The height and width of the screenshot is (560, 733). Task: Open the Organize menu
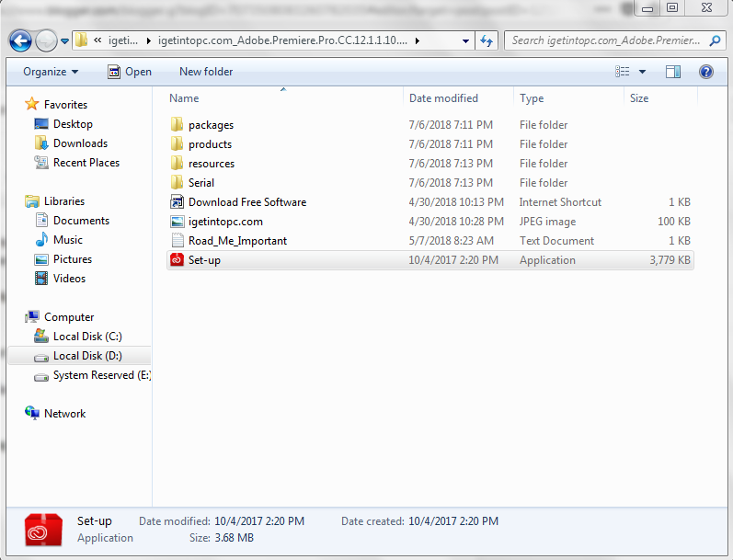pos(51,72)
